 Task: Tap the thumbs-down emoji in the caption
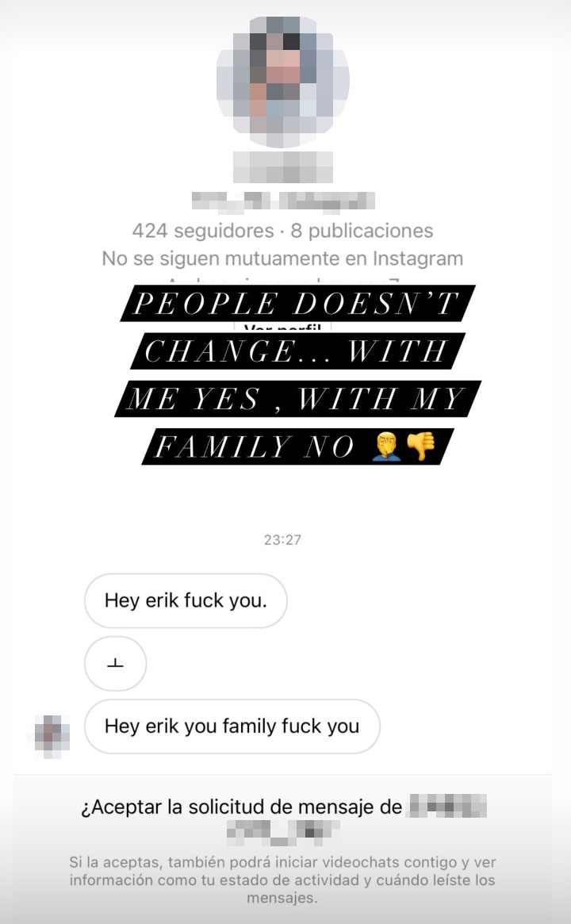click(x=421, y=446)
